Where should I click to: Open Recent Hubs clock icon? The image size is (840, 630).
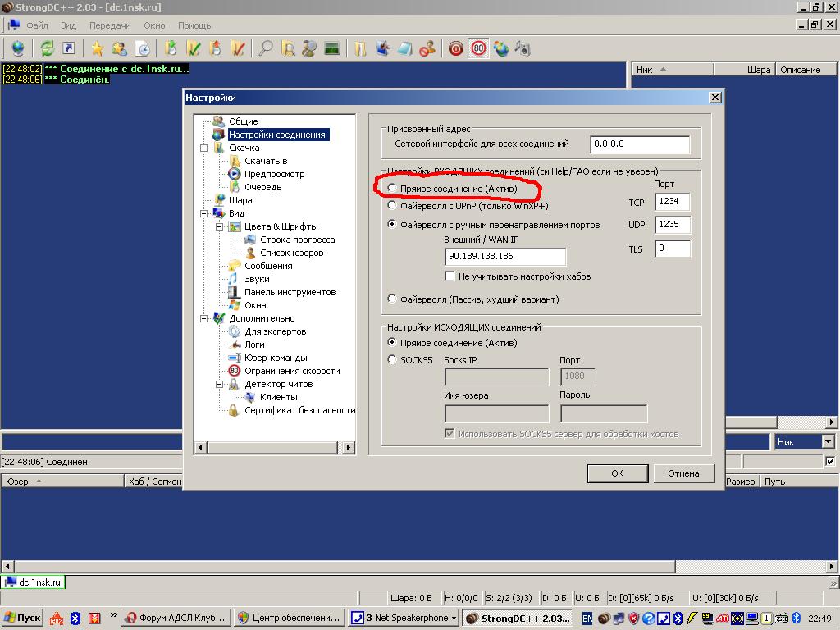point(143,48)
